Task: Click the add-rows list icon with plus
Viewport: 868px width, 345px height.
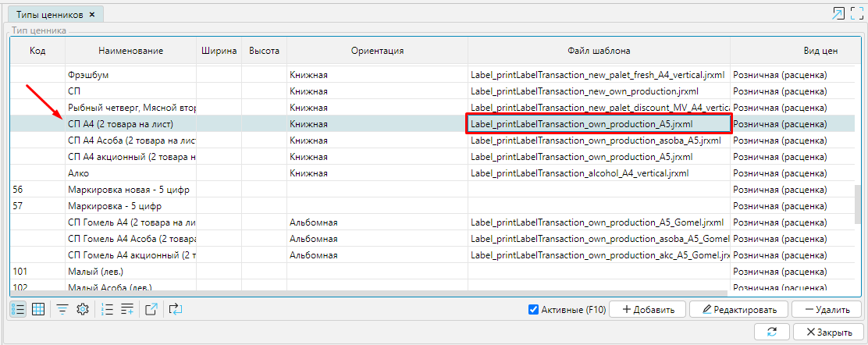Action: pyautogui.click(x=128, y=309)
